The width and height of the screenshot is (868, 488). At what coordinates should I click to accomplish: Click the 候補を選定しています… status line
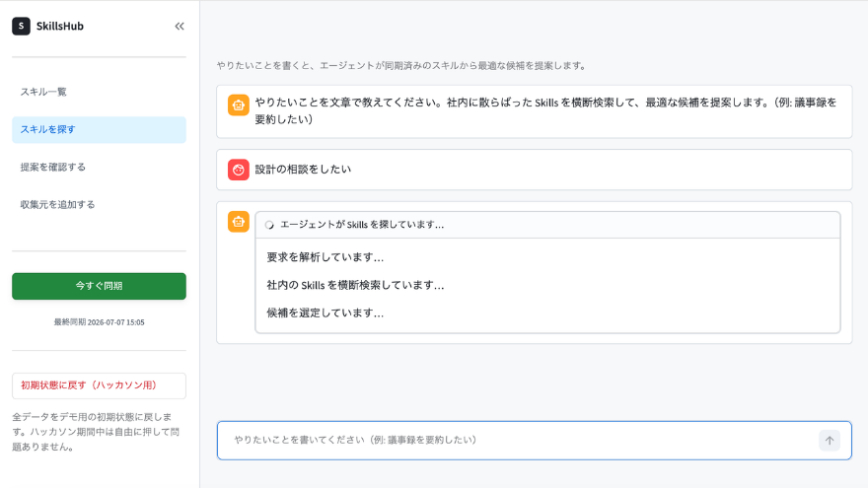pos(325,313)
